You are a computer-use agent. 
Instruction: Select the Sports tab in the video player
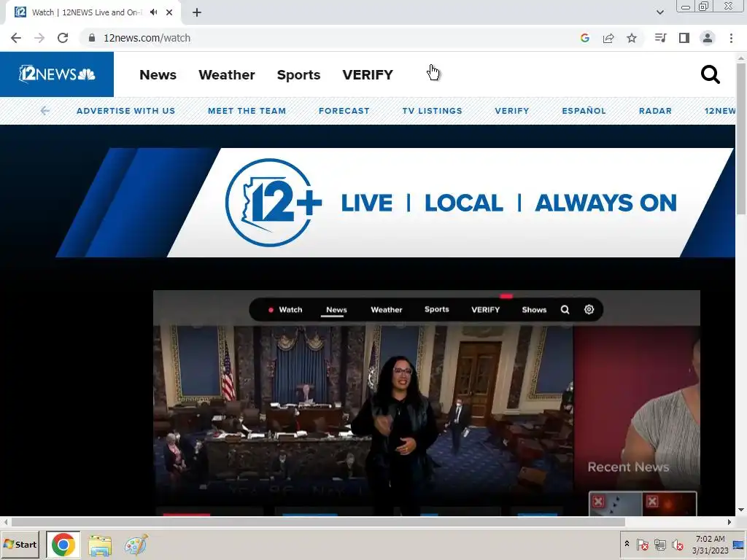tap(437, 309)
